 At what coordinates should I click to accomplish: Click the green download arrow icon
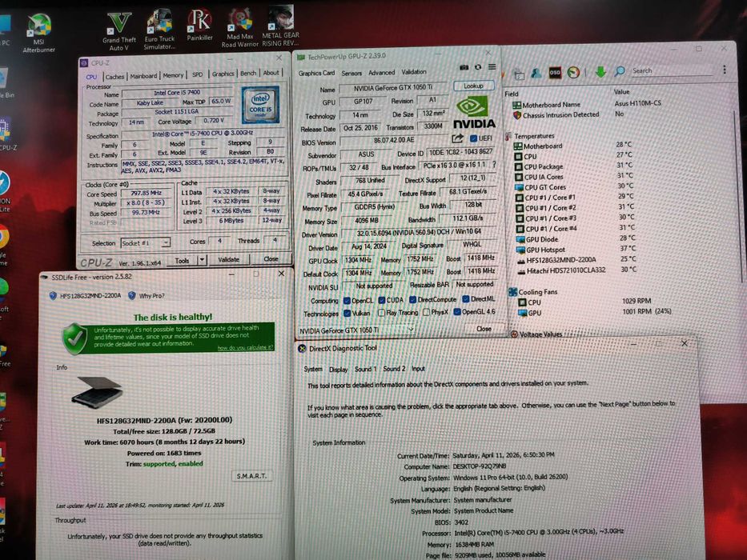click(x=600, y=72)
